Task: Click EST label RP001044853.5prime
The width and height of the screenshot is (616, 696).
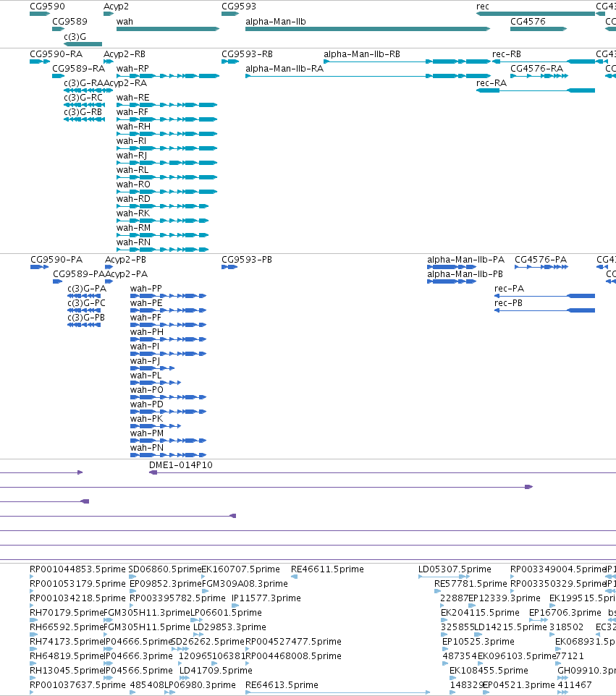Action: 77,569
